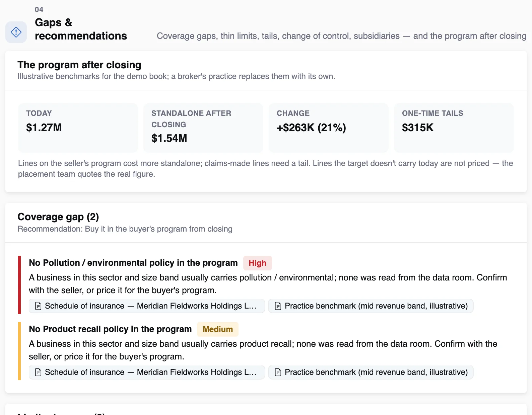Click the 'Lines on the seller's program cost more' note

266,169
